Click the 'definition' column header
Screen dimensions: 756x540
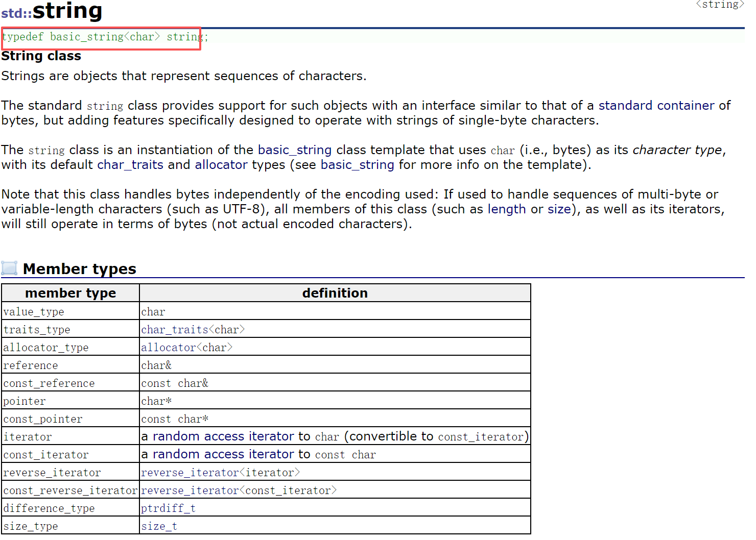335,293
